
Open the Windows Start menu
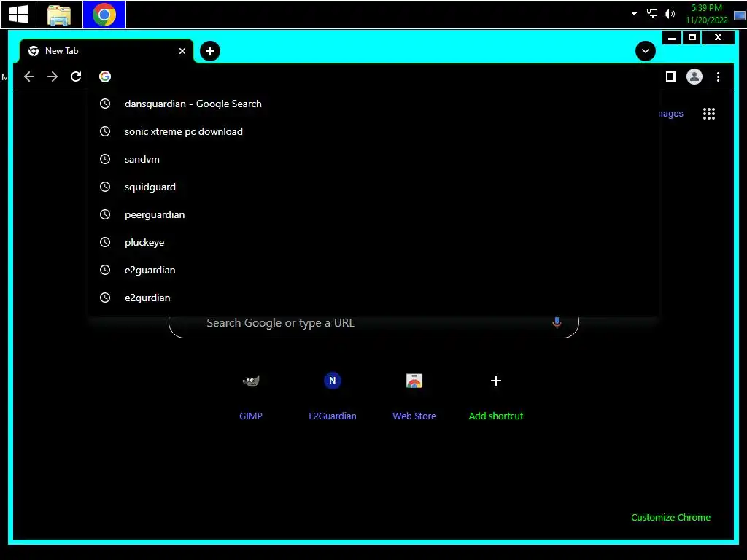point(18,15)
